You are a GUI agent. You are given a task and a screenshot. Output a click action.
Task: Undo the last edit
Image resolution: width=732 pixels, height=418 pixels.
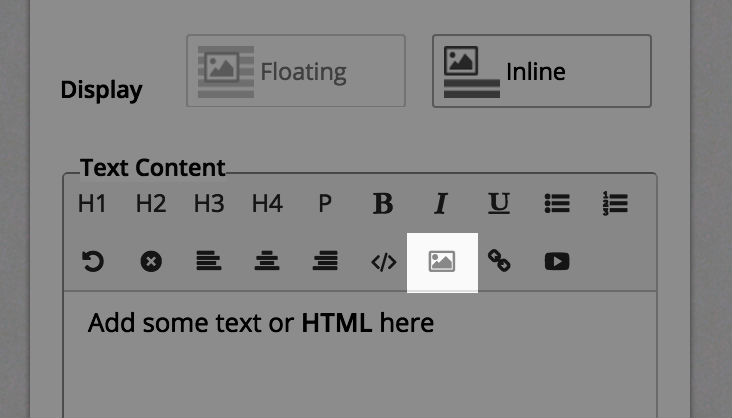click(93, 261)
